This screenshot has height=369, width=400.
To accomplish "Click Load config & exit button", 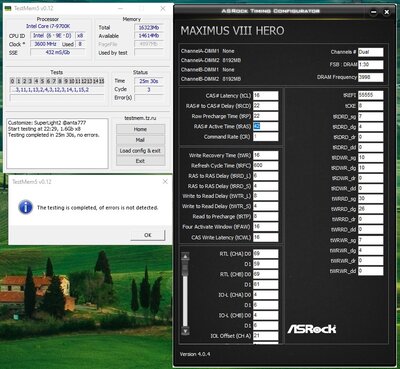I will coord(140,151).
